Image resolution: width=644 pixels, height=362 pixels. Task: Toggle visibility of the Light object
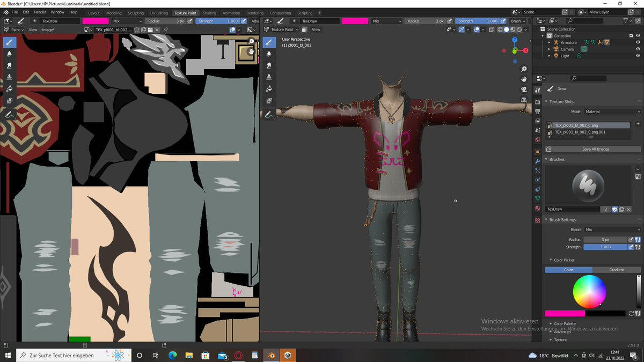click(x=638, y=56)
